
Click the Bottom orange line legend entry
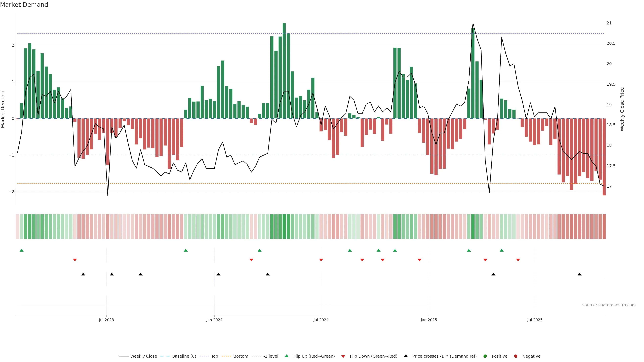pos(240,356)
